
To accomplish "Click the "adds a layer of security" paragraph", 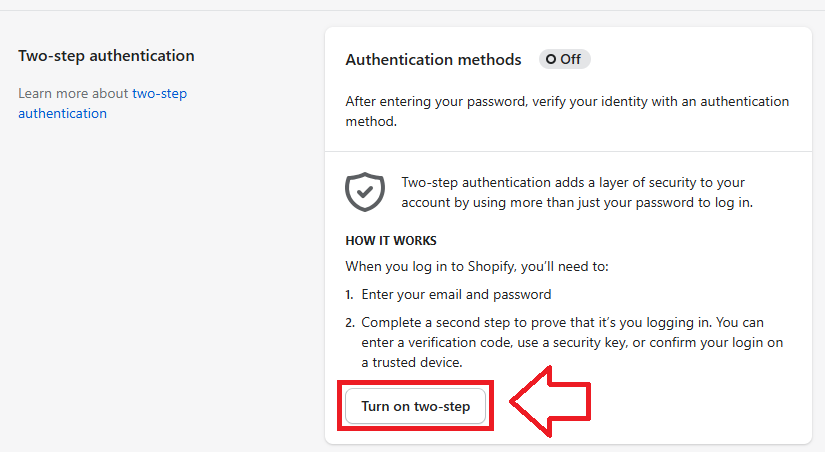I will click(x=576, y=192).
